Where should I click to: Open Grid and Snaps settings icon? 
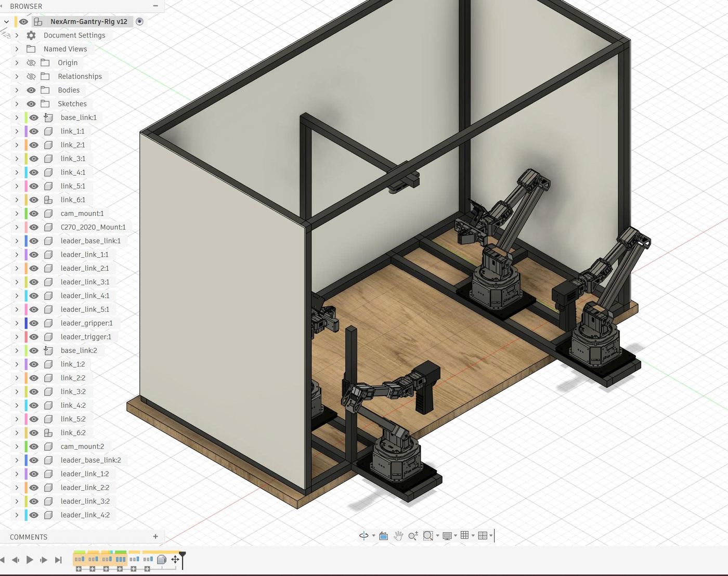point(465,535)
